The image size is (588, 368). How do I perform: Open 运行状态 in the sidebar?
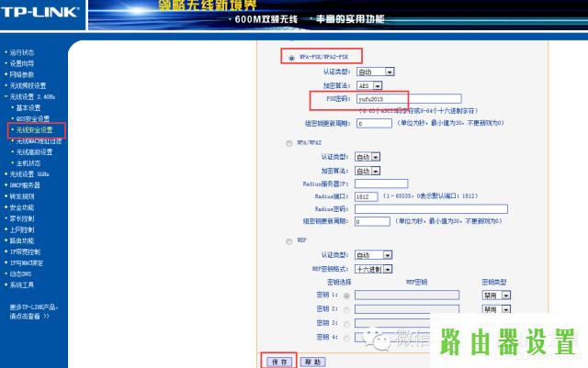click(22, 52)
